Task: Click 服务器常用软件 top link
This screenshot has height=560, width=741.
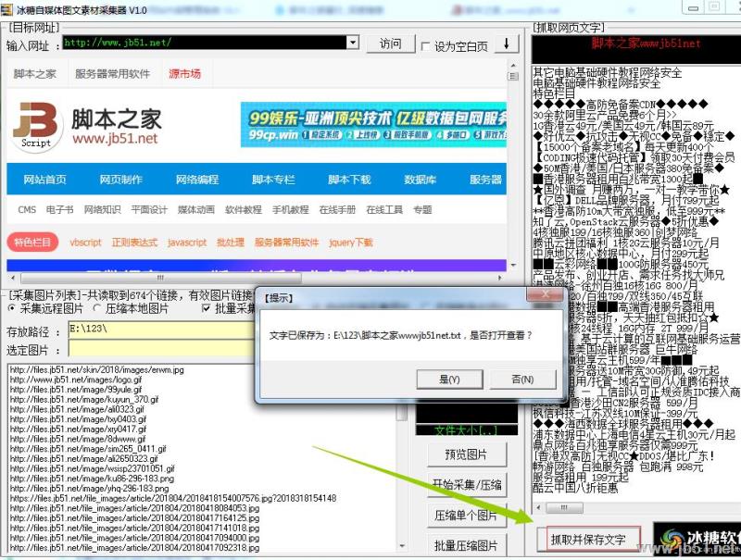Action: tap(112, 74)
